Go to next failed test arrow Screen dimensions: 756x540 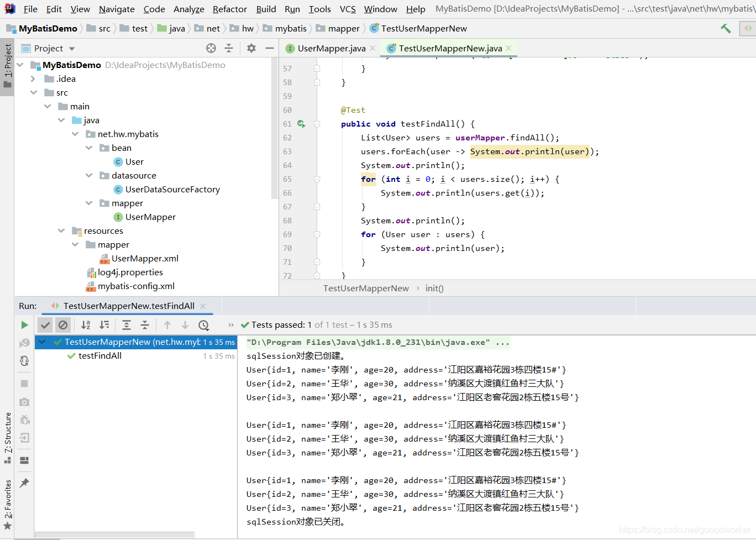point(185,325)
